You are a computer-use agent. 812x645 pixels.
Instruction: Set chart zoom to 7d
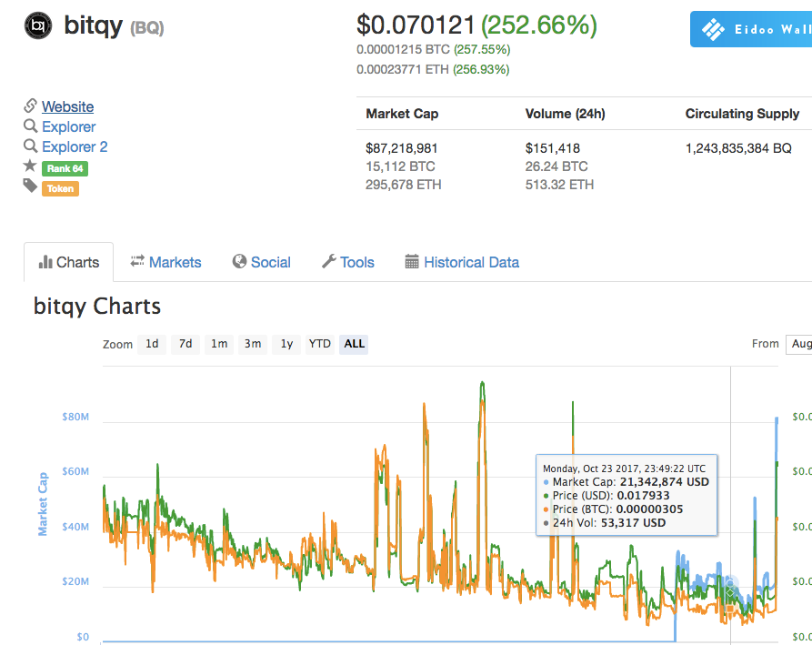click(x=185, y=344)
